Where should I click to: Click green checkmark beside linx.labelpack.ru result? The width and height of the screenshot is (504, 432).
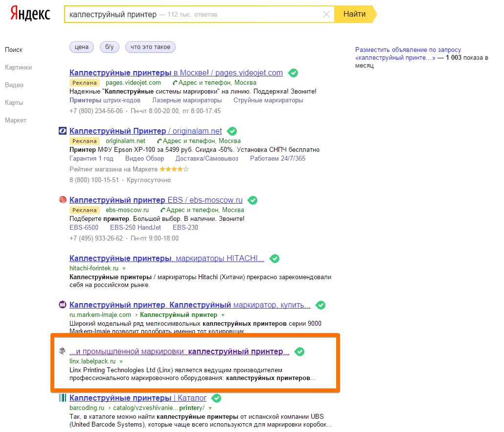[299, 352]
